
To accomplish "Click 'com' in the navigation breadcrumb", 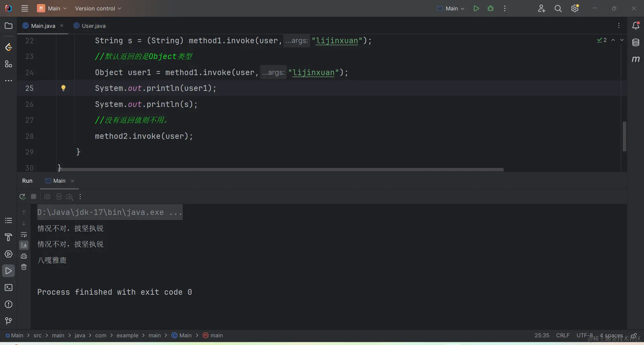I will (101, 335).
